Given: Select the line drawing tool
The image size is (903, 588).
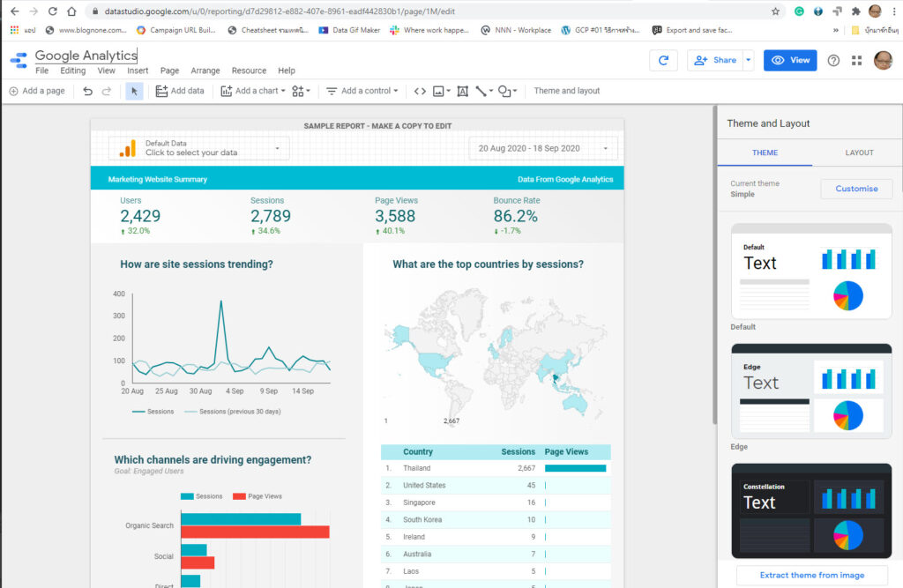Looking at the screenshot, I should [481, 91].
